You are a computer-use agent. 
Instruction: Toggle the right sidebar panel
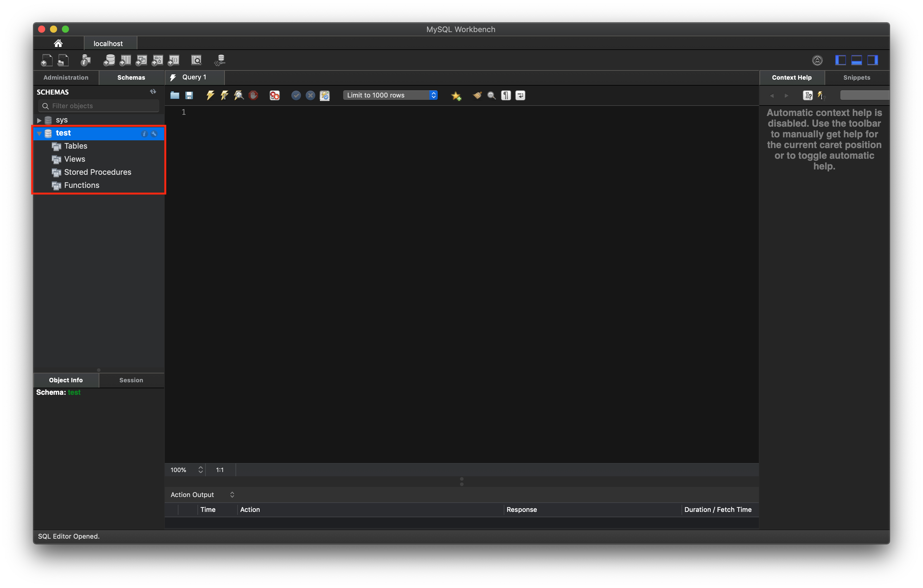coord(873,60)
